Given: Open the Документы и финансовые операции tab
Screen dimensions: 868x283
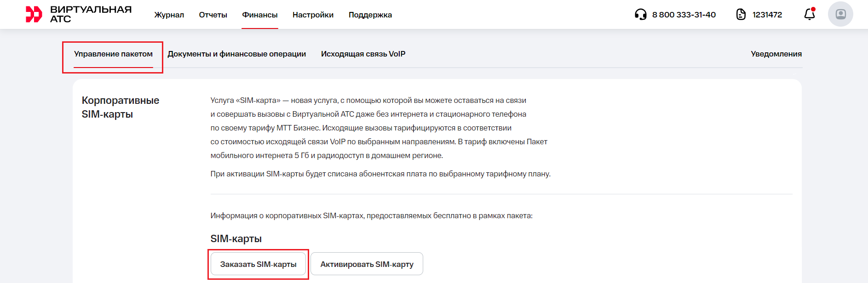Looking at the screenshot, I should click(x=236, y=54).
